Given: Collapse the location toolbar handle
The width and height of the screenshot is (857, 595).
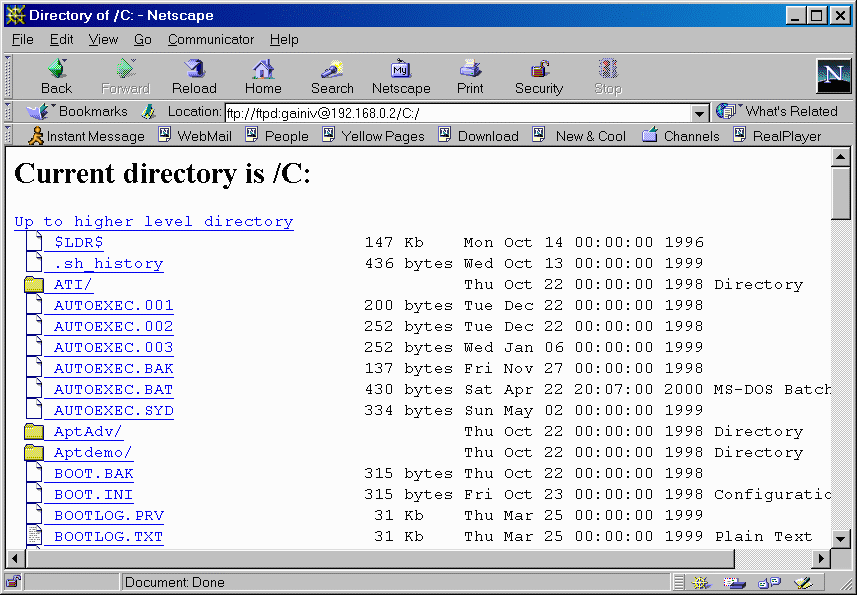Looking at the screenshot, I should [8, 112].
